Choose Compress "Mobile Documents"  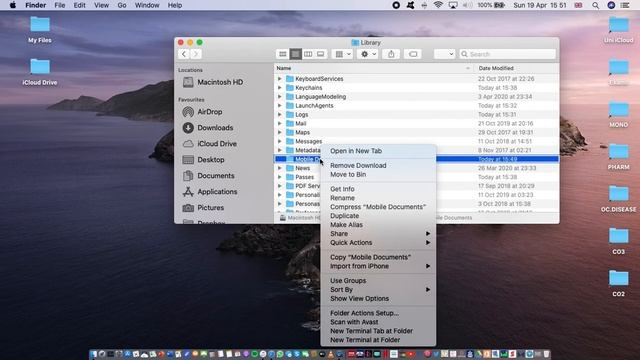pos(378,207)
